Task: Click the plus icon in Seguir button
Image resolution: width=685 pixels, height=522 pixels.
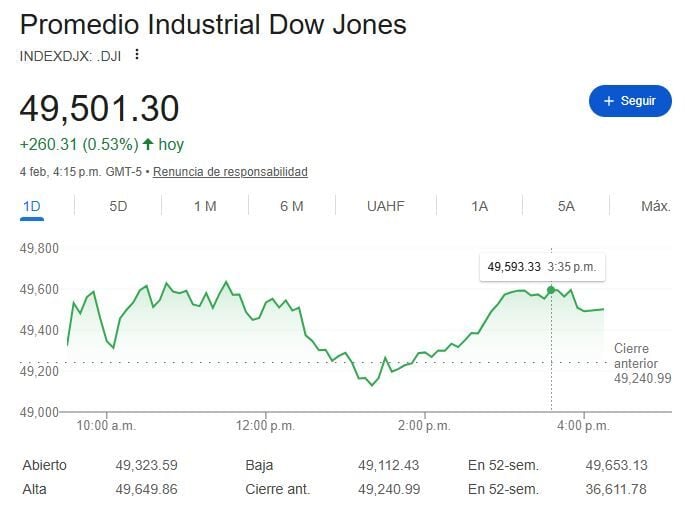Action: point(607,101)
